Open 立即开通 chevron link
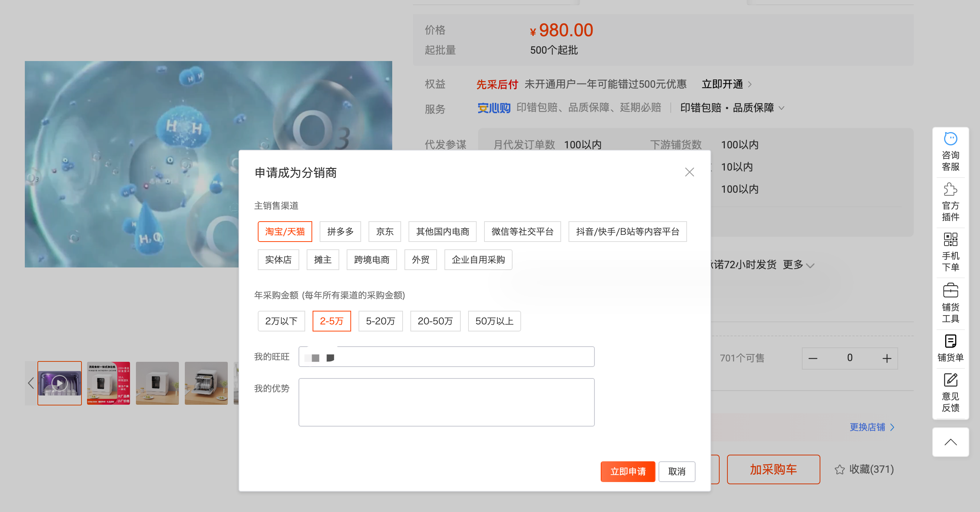 (x=750, y=84)
